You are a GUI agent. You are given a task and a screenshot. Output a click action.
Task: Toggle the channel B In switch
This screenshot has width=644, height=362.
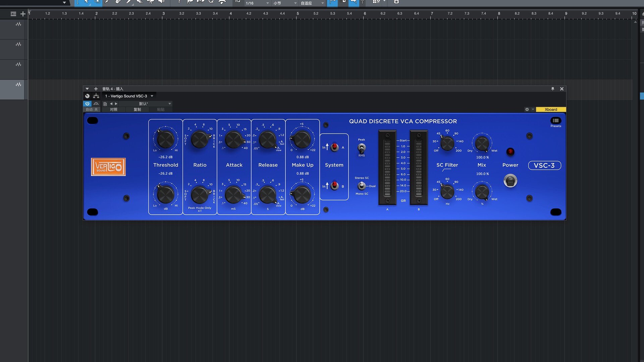tap(334, 186)
